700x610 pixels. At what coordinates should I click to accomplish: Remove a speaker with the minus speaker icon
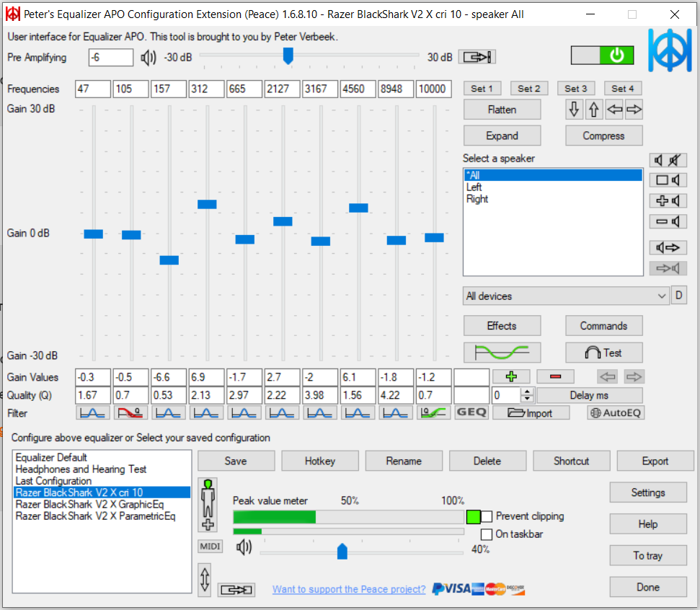(668, 221)
